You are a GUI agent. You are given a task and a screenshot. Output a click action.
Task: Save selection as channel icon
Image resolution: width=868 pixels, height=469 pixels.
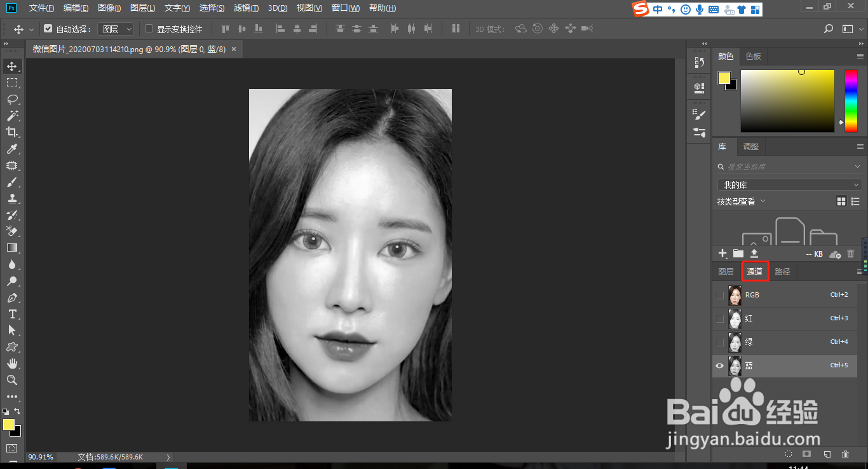point(807,454)
